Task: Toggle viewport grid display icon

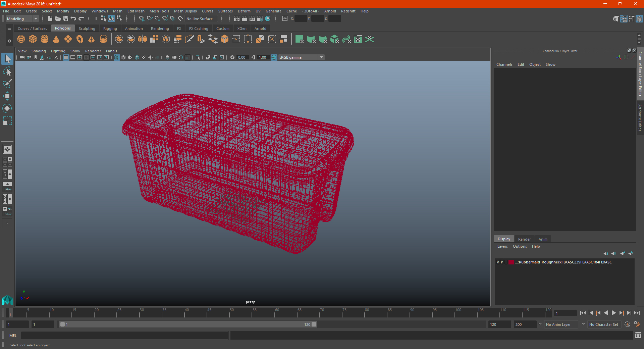Action: (66, 57)
